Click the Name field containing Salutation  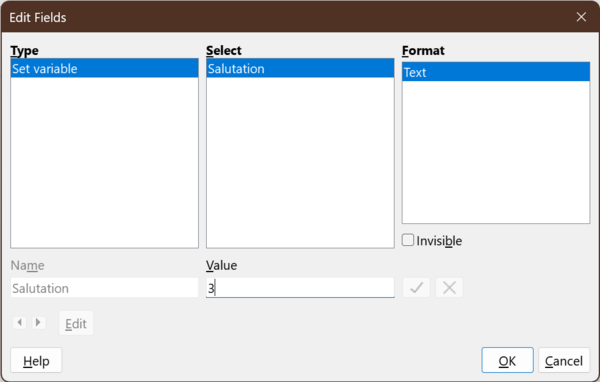coord(104,288)
